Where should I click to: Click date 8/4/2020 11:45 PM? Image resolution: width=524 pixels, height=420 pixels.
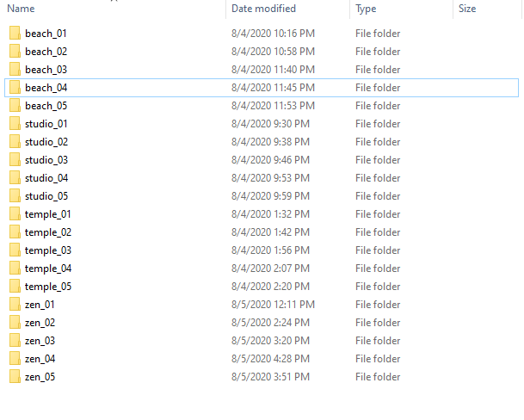tap(273, 88)
